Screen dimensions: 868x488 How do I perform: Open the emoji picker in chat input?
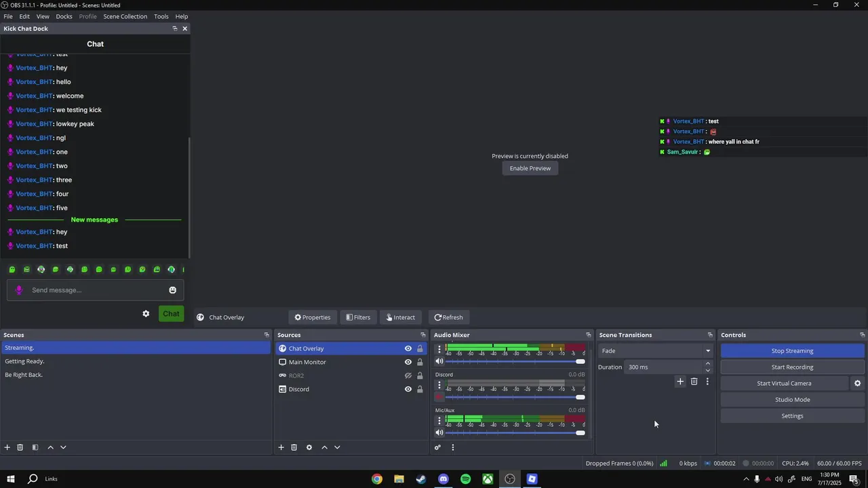pyautogui.click(x=172, y=290)
